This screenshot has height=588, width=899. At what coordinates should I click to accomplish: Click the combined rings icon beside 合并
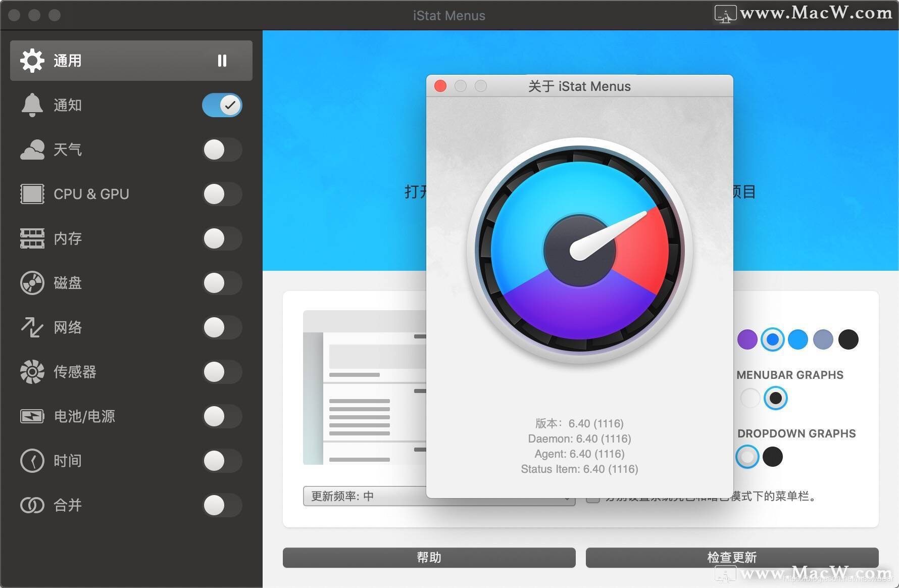click(32, 505)
